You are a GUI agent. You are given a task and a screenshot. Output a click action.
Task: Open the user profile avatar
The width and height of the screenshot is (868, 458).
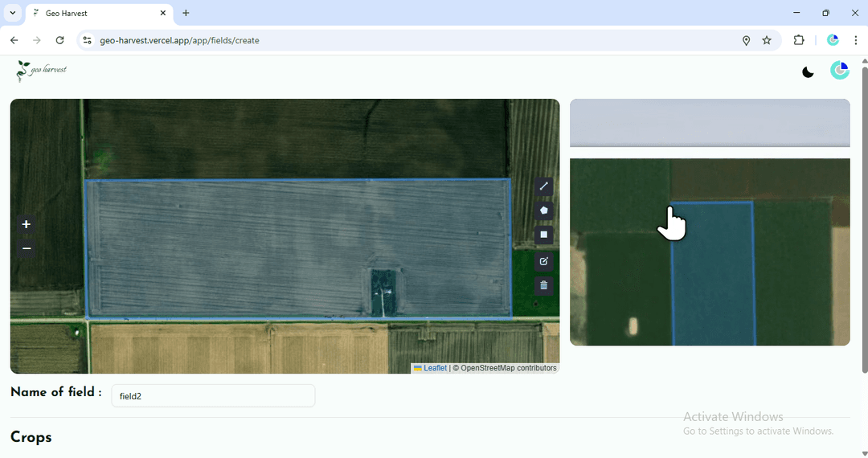pyautogui.click(x=839, y=71)
